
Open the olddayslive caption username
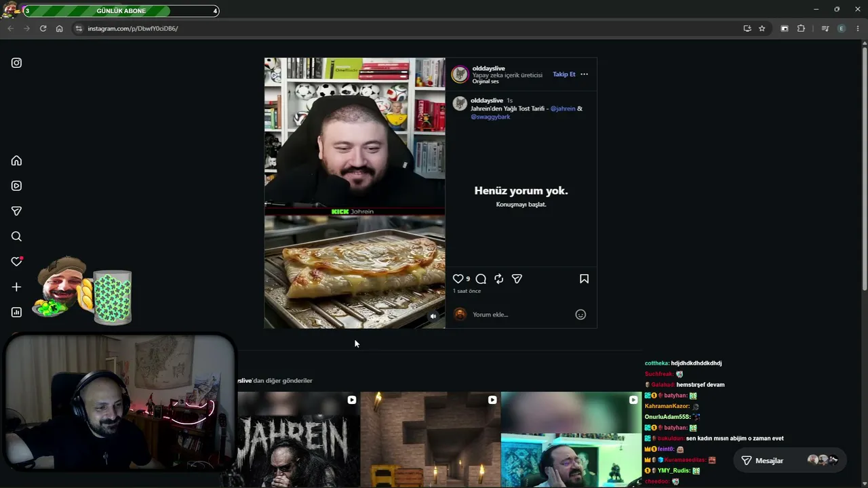pyautogui.click(x=487, y=100)
